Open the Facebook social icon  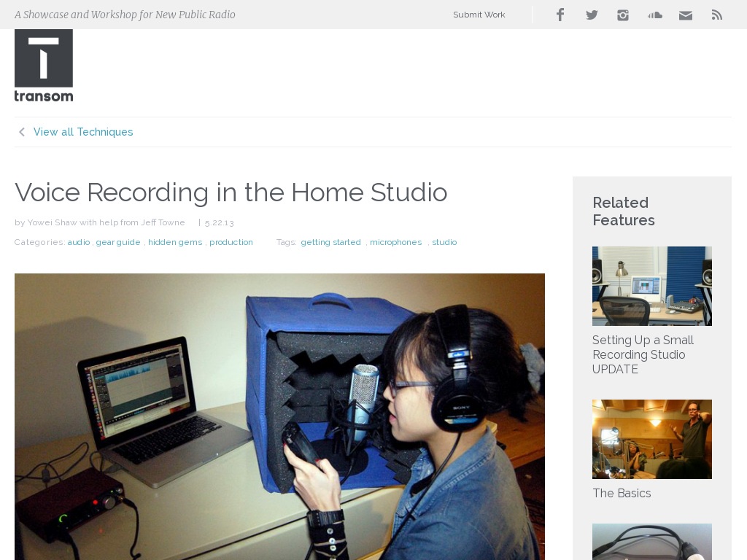tap(560, 15)
